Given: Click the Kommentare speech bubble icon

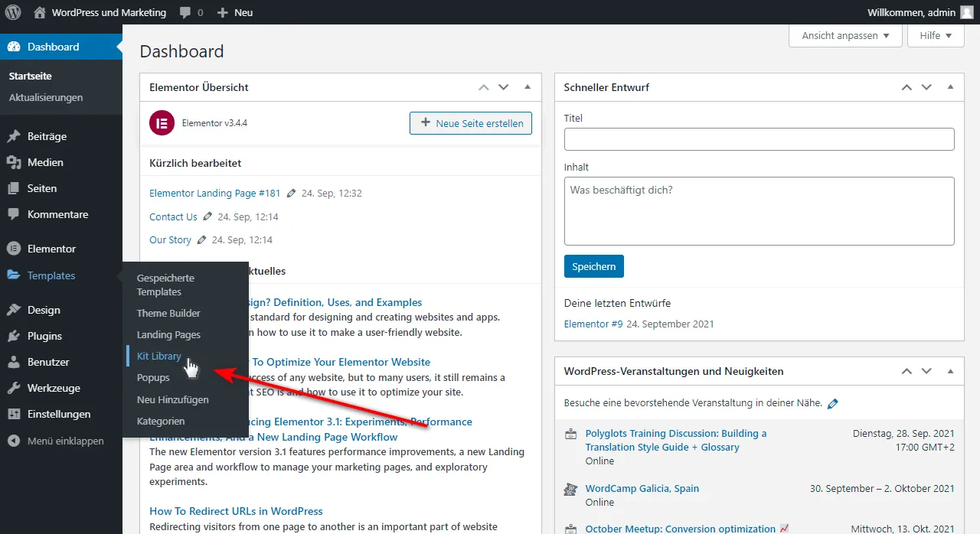Looking at the screenshot, I should coord(14,214).
